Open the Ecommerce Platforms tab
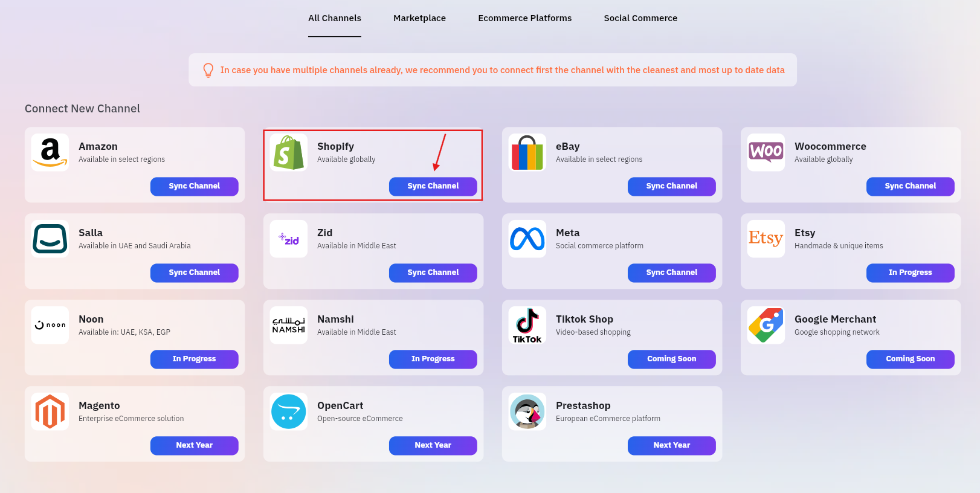Image resolution: width=980 pixels, height=493 pixels. coord(524,18)
